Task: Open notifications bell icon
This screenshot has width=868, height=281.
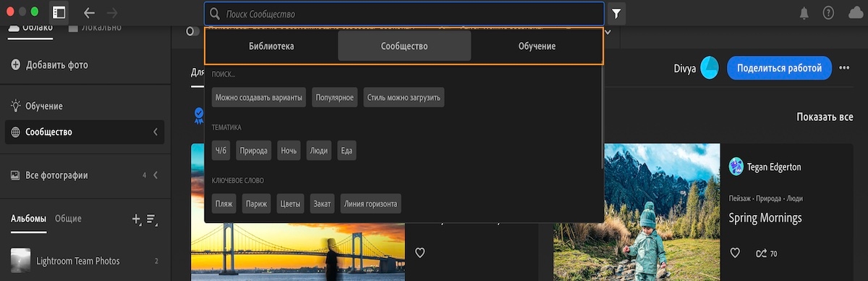Action: (x=804, y=13)
